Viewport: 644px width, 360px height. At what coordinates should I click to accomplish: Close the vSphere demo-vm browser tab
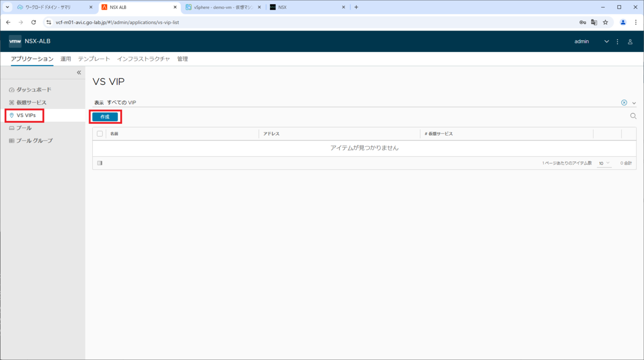[259, 8]
